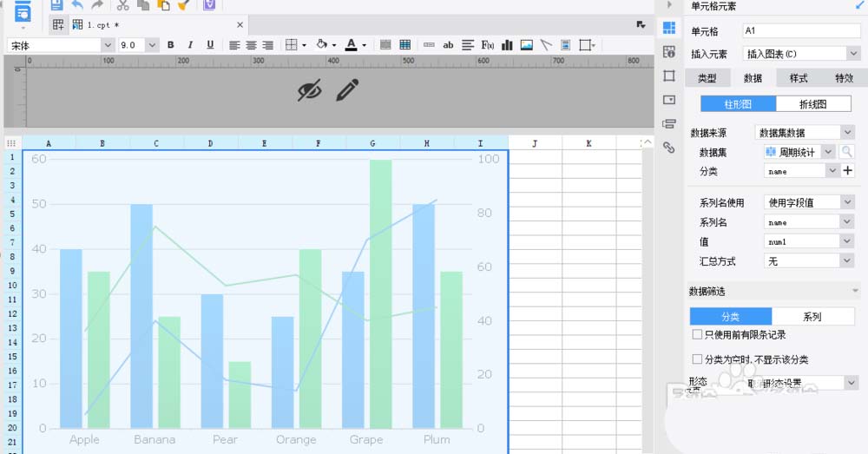Toggle italic formatting

tap(190, 45)
